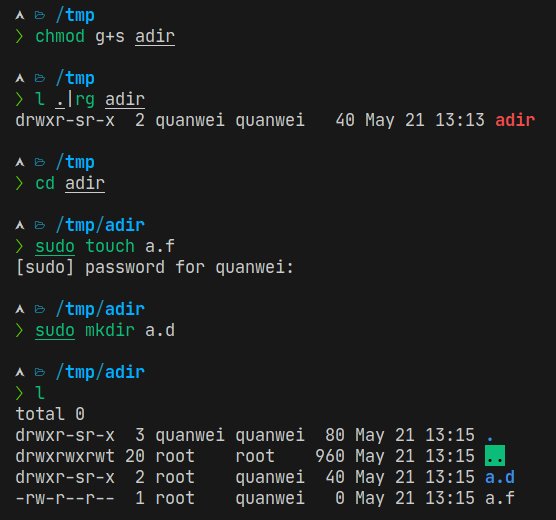Click the folder icon above the 'cd adir' command
The width and height of the screenshot is (556, 520).
(x=40, y=162)
